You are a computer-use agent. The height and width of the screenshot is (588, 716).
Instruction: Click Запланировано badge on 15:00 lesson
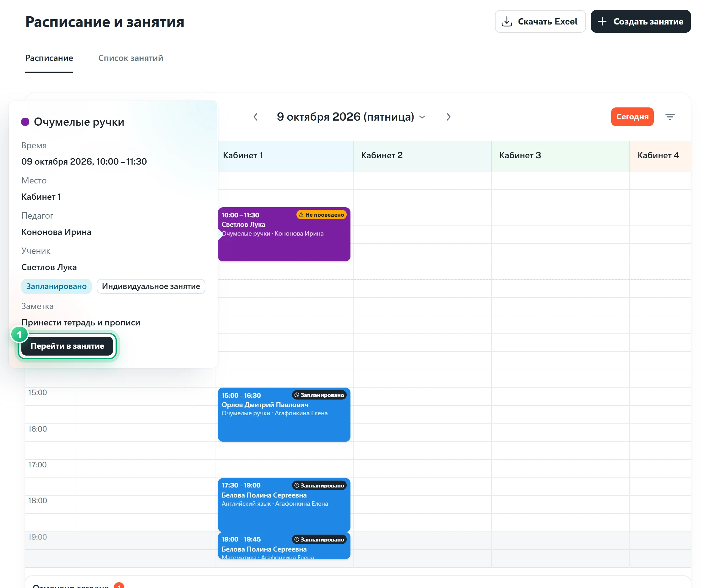coord(319,395)
